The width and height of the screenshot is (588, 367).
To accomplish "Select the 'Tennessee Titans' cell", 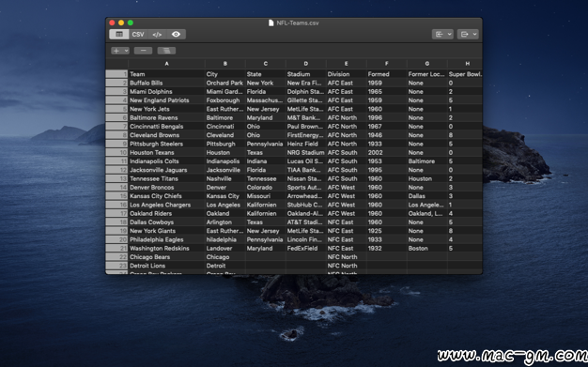I will pos(166,178).
